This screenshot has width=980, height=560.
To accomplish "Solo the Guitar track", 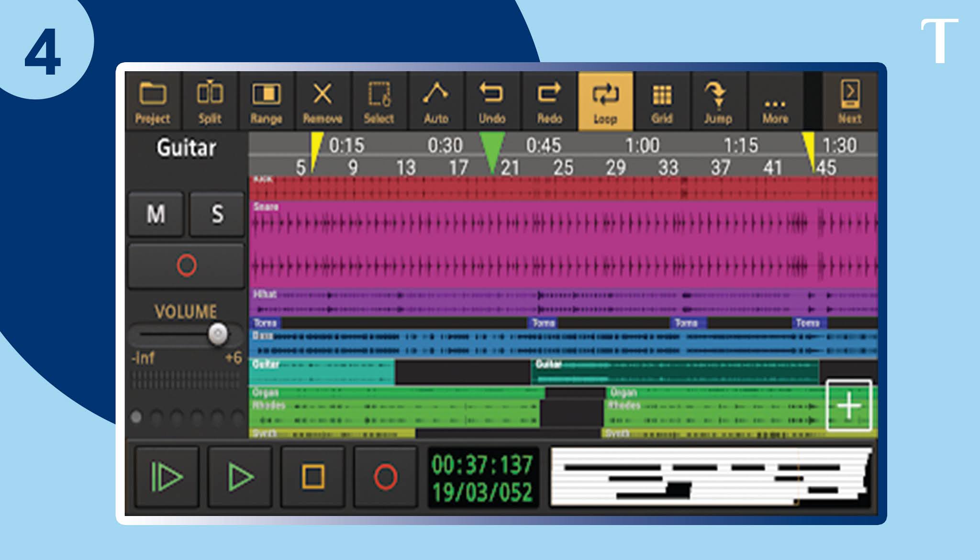I will pyautogui.click(x=217, y=214).
